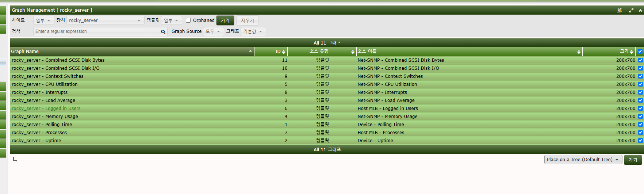Open rocky_server Memory Usage graph
Image resolution: width=644 pixels, height=194 pixels.
(x=45, y=117)
